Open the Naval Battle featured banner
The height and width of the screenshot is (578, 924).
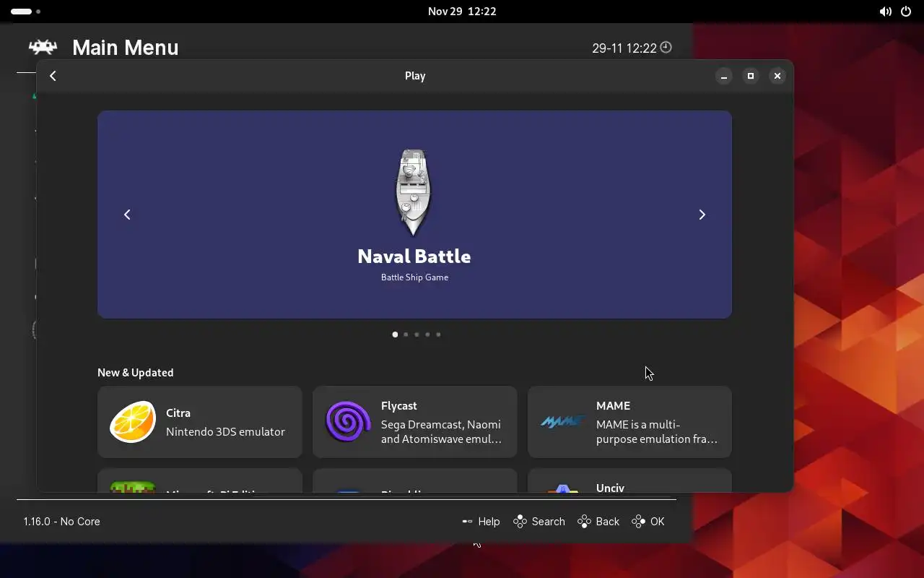point(414,215)
